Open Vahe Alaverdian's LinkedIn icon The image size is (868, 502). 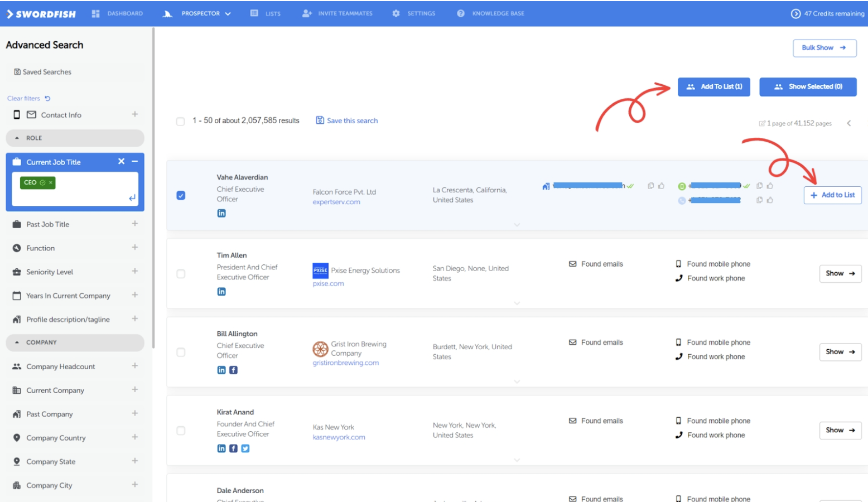point(221,213)
